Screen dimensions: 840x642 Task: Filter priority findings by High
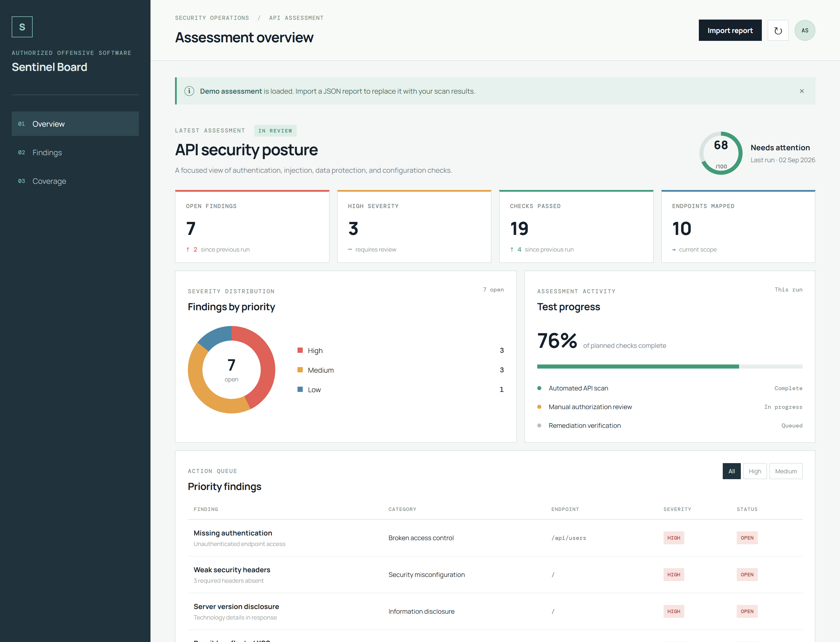click(755, 471)
